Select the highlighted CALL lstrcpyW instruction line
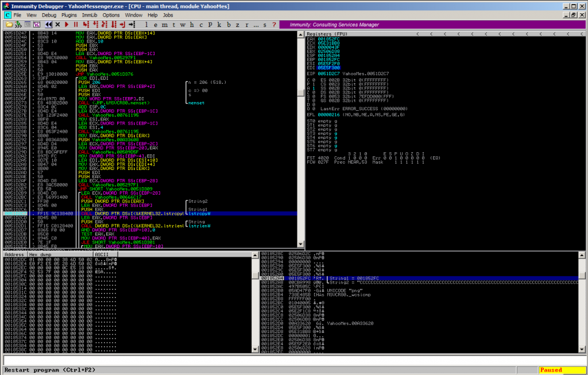The height and width of the screenshot is (375, 588). coord(150,214)
